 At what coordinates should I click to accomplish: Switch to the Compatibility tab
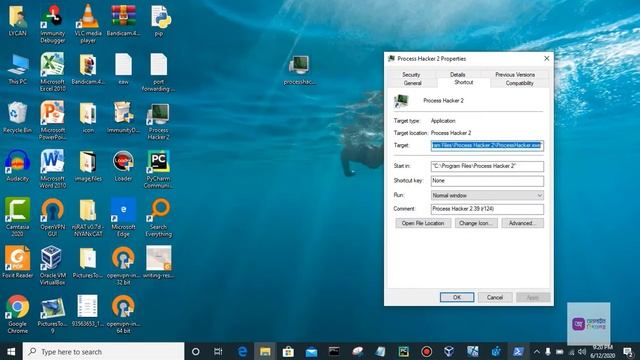point(519,83)
